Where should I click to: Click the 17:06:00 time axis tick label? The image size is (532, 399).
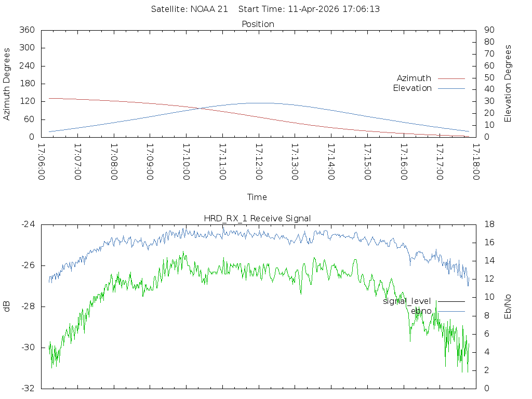(42, 162)
